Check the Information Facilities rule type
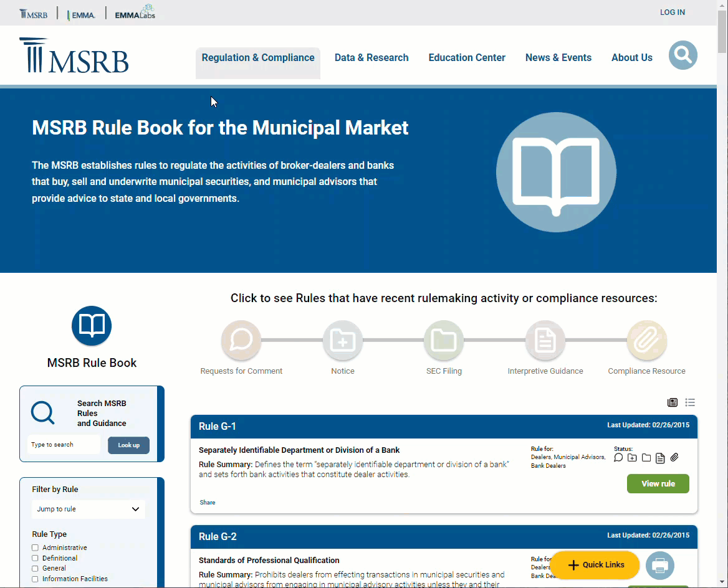 pyautogui.click(x=35, y=579)
